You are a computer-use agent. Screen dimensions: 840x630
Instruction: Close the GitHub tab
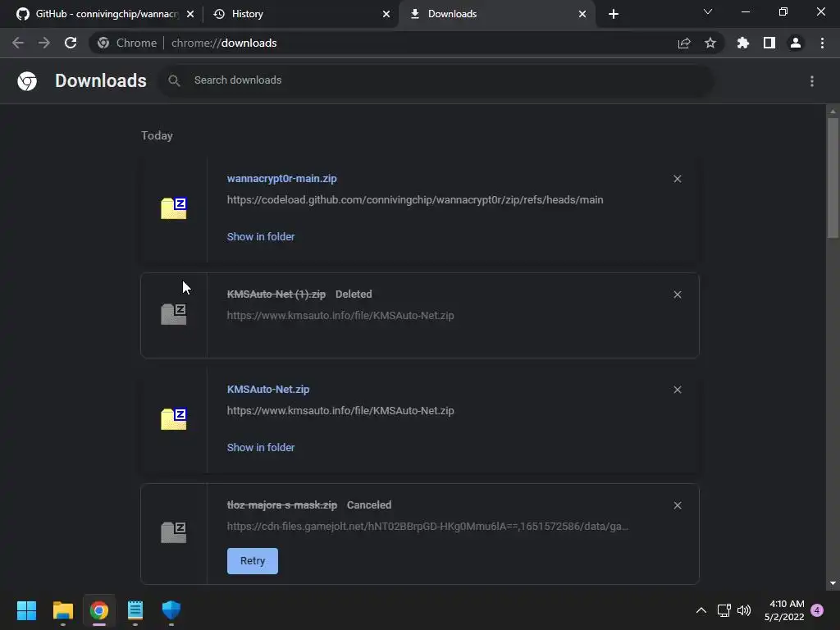[190, 14]
